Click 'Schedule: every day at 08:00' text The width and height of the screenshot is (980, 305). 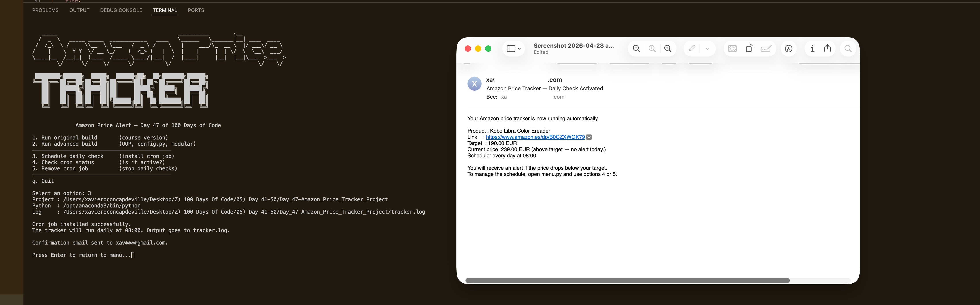(501, 156)
